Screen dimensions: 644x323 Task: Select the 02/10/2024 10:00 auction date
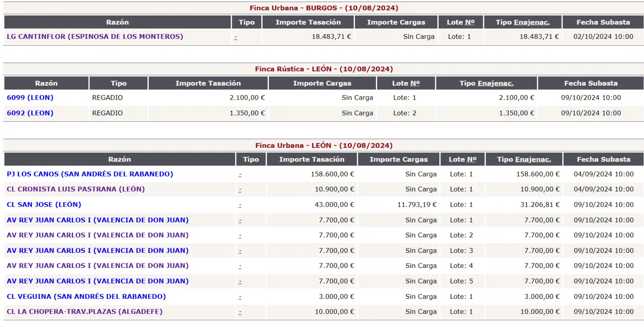[x=603, y=37]
